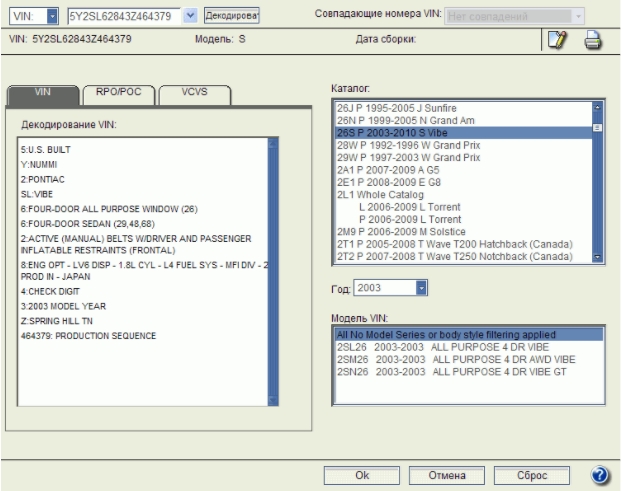
Task: Select catalog 2A1 P 2007-2009 A G5
Action: tap(464, 170)
